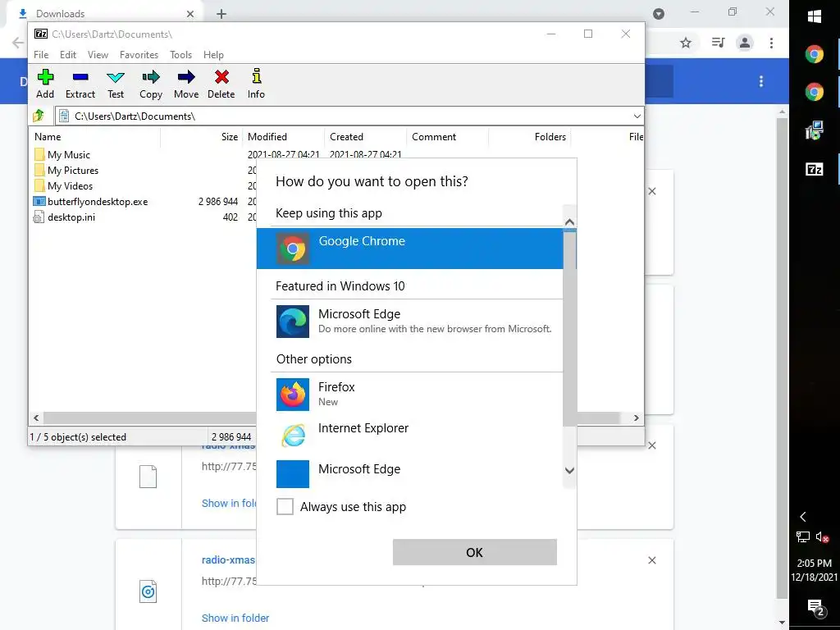Screen dimensions: 840x630
Task: Remove the bottom download entry with X
Action: (652, 560)
